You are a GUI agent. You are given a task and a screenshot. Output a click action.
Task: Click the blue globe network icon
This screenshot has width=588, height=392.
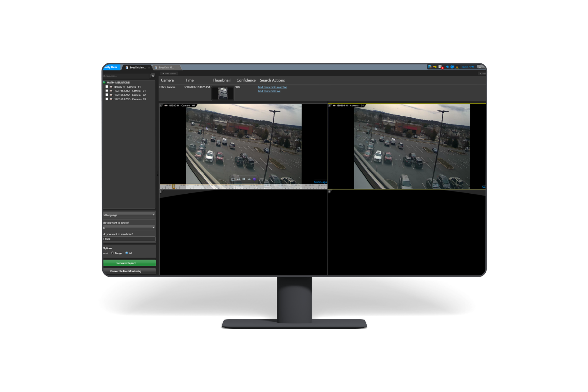[452, 67]
